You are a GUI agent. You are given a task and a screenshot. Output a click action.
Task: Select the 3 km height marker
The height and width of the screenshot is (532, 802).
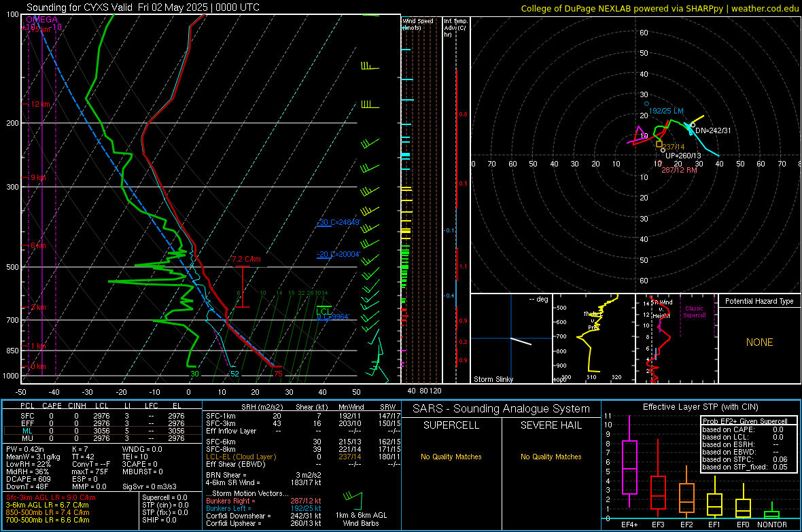(37, 307)
